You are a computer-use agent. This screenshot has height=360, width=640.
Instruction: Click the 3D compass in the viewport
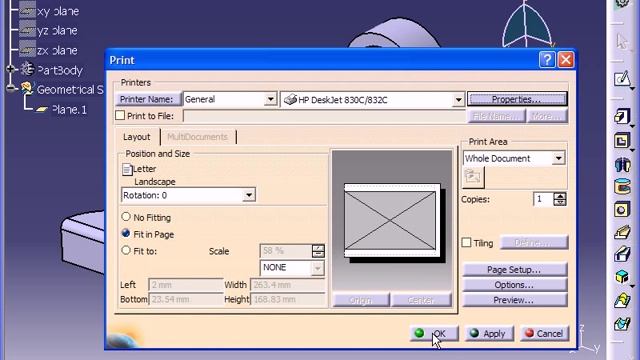[x=527, y=24]
